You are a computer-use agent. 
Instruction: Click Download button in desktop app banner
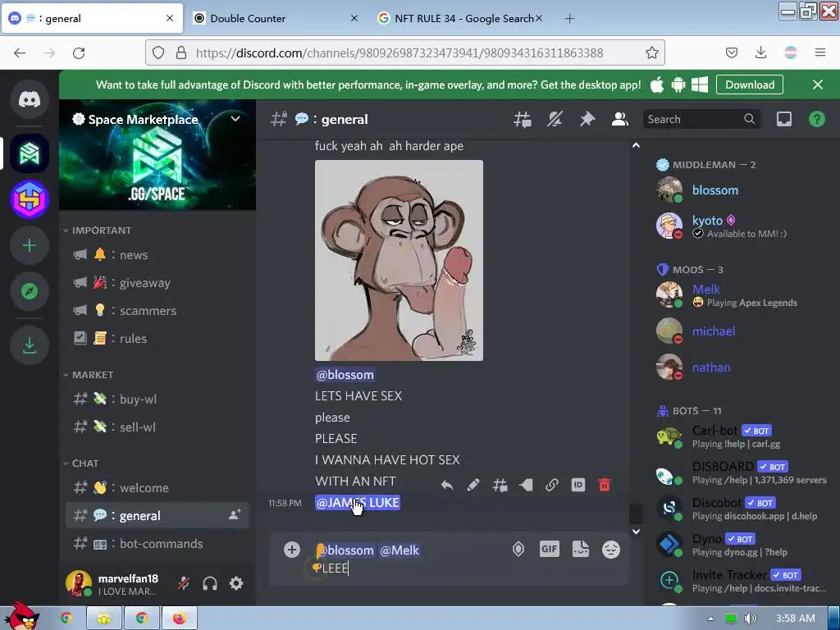coord(750,84)
